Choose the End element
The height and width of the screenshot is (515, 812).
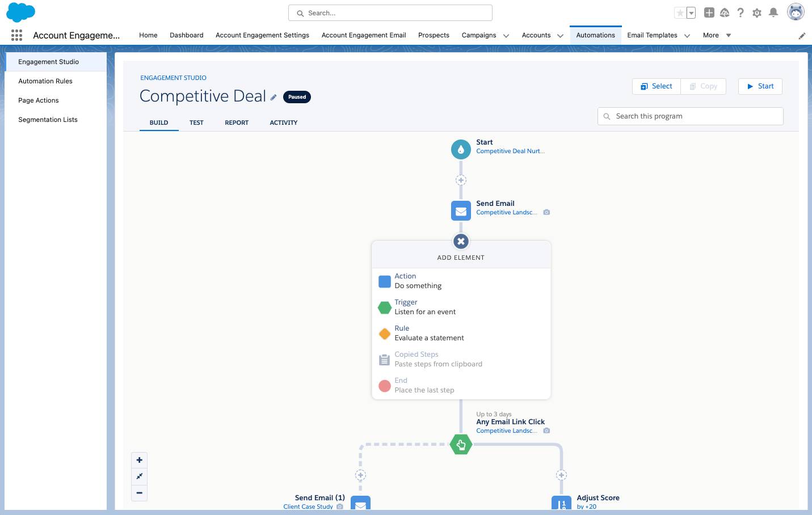(x=461, y=385)
